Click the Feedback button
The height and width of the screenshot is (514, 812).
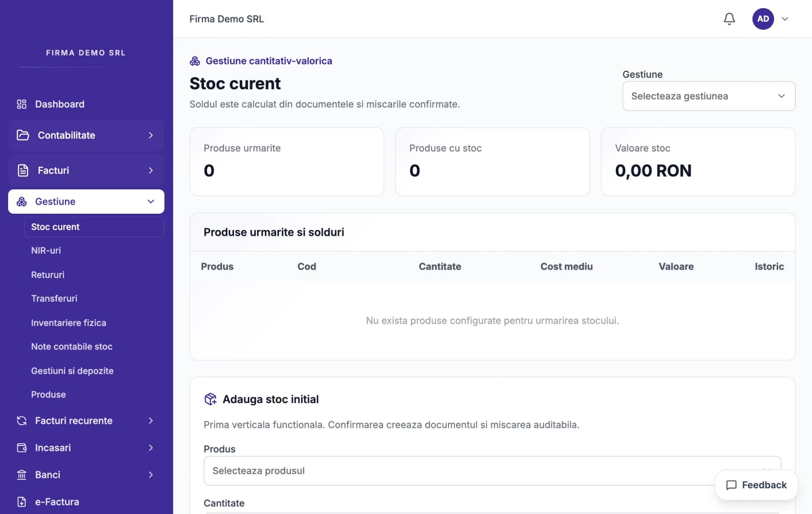tap(757, 485)
